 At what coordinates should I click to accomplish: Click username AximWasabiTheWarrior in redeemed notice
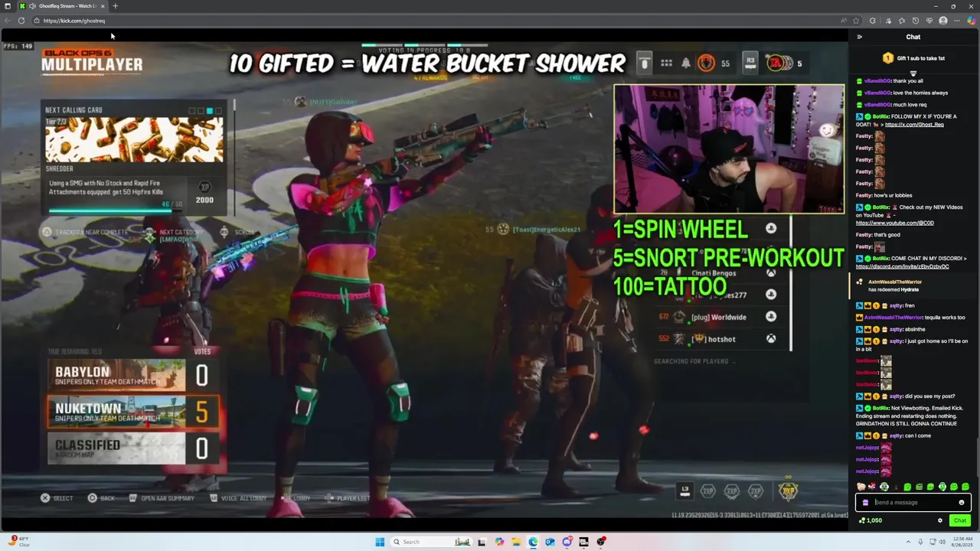[895, 282]
